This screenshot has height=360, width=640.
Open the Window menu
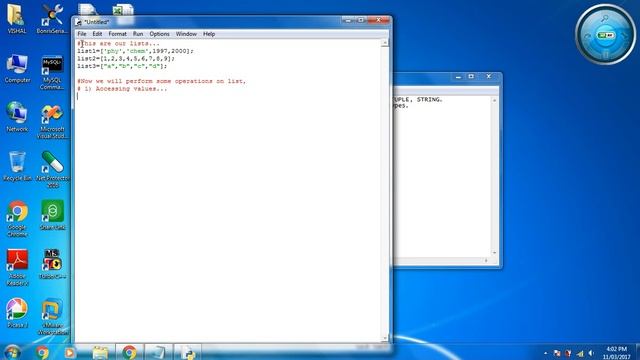186,34
